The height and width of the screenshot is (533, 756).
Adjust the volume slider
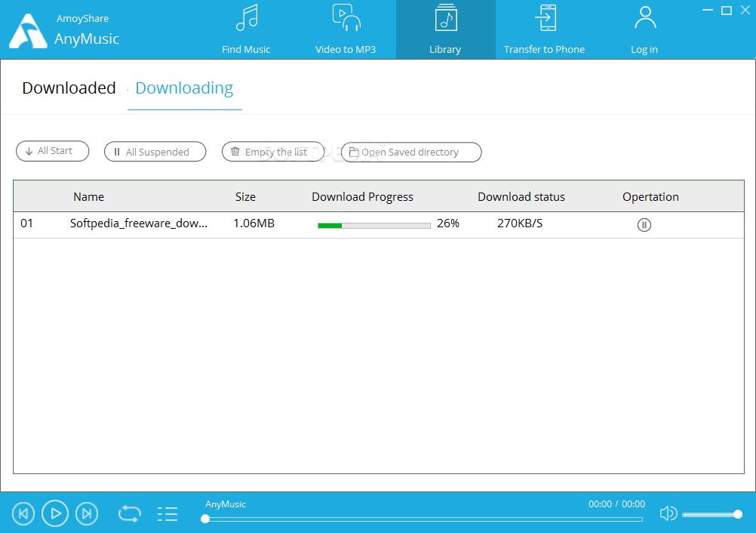pos(712,515)
